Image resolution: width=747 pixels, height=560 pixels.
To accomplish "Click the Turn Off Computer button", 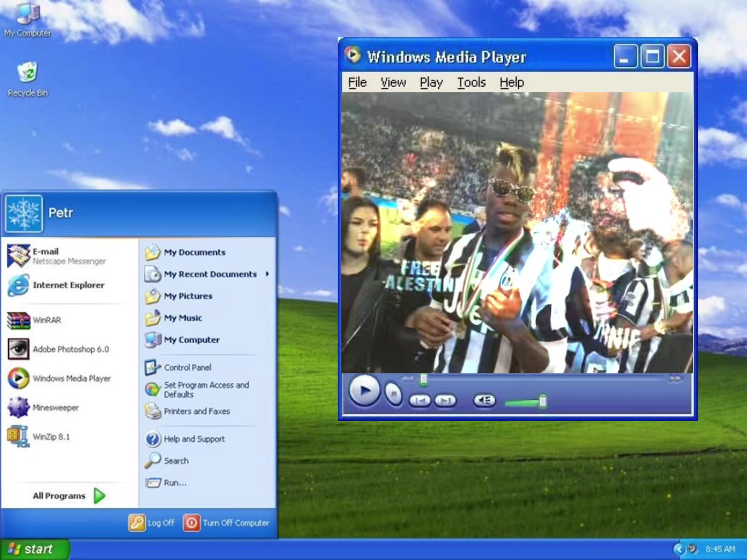I will pos(227,523).
